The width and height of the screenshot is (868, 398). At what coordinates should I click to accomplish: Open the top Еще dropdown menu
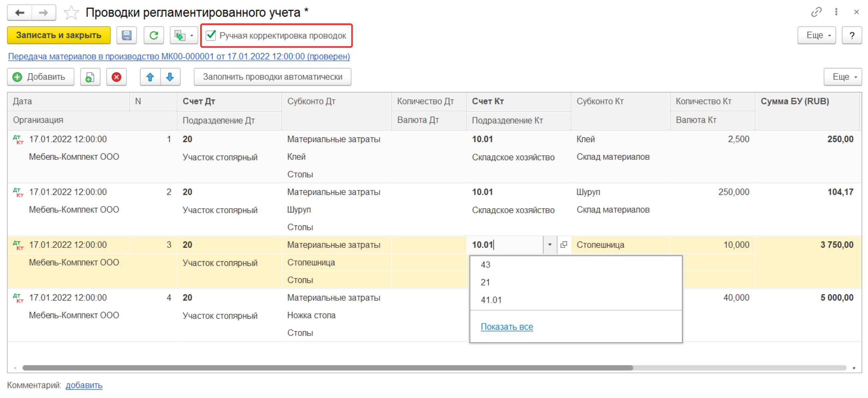pos(816,35)
